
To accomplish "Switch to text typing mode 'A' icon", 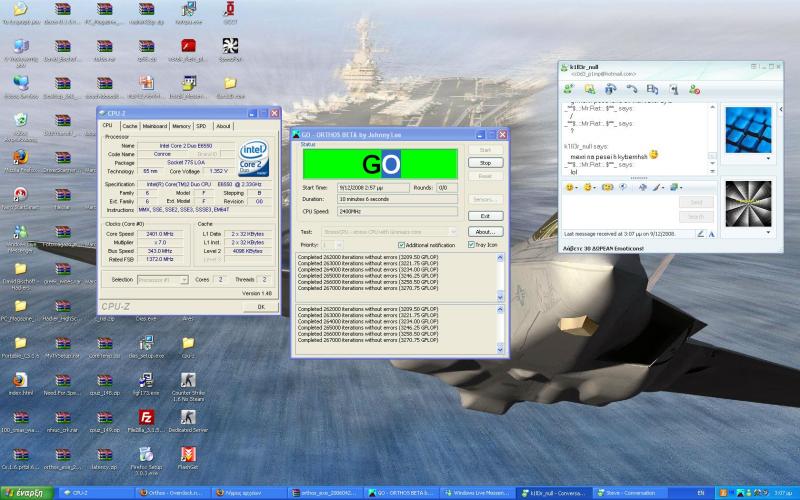I will click(x=712, y=234).
